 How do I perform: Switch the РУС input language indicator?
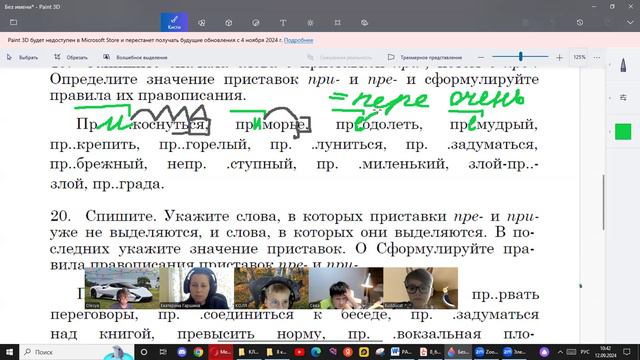[x=585, y=352]
